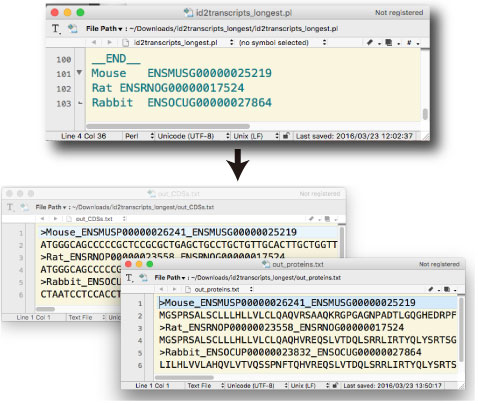The height and width of the screenshot is (404, 478).
Task: Click the horizontal scrollbar in the top editor window
Action: [168, 126]
